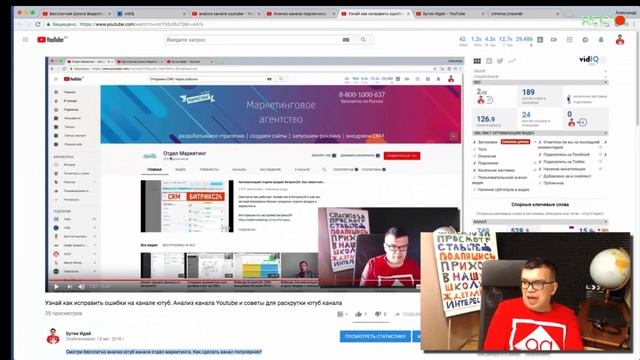
Task: Click the Спорные ключевые слова heading
Action: tap(540, 204)
